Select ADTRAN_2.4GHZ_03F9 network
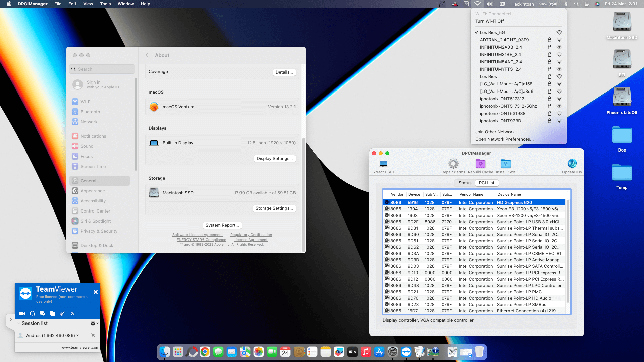This screenshot has width=644, height=362. [518, 40]
